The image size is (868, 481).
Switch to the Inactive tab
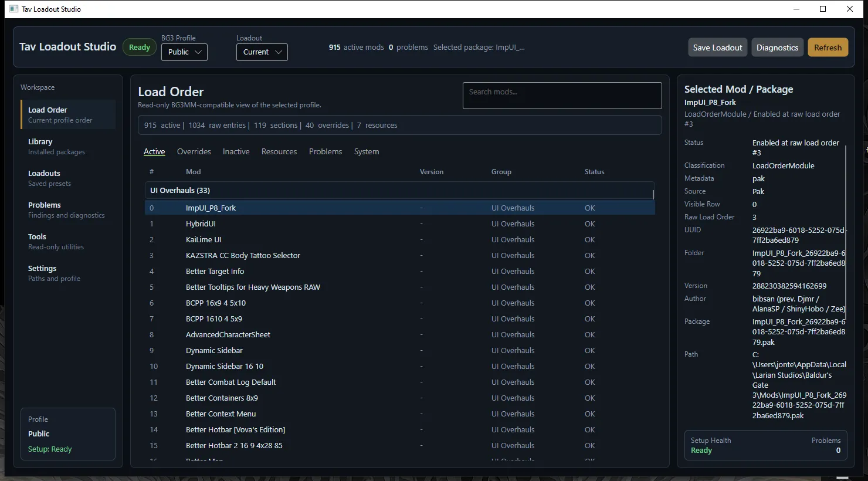(236, 152)
